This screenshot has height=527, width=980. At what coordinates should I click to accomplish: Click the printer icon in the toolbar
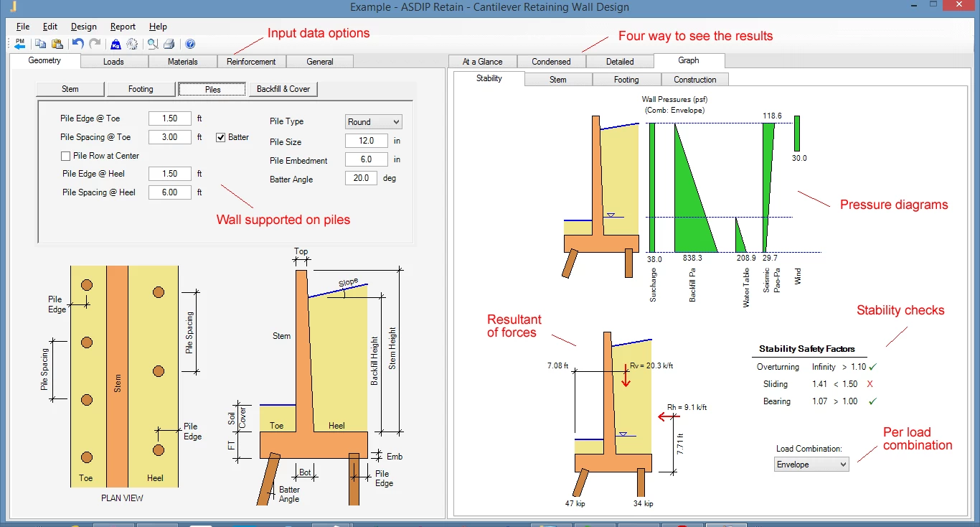point(169,44)
